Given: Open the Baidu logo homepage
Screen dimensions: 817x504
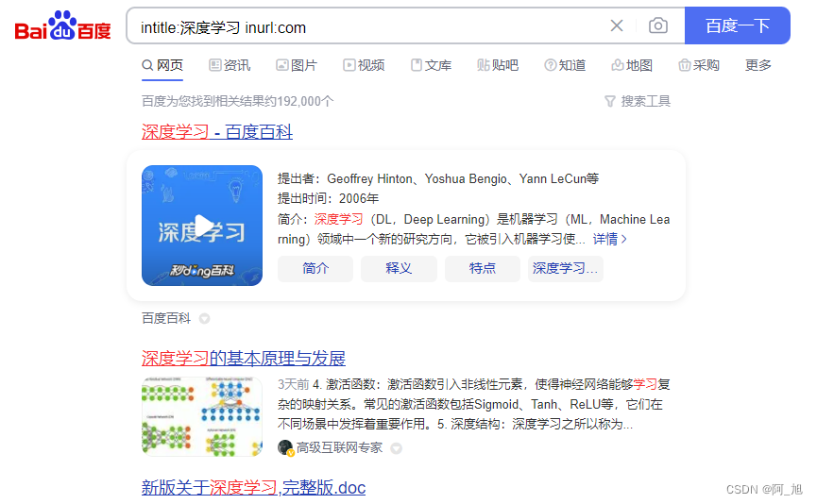Looking at the screenshot, I should [x=62, y=25].
